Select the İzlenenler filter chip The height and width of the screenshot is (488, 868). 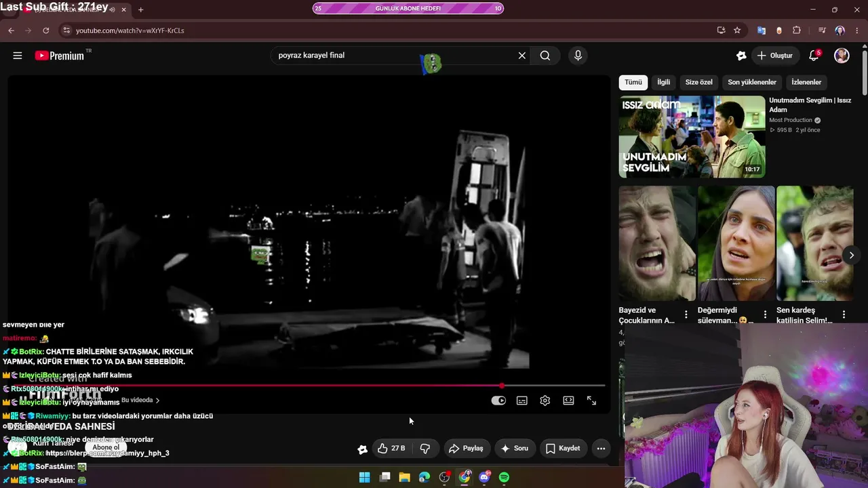[x=806, y=82]
